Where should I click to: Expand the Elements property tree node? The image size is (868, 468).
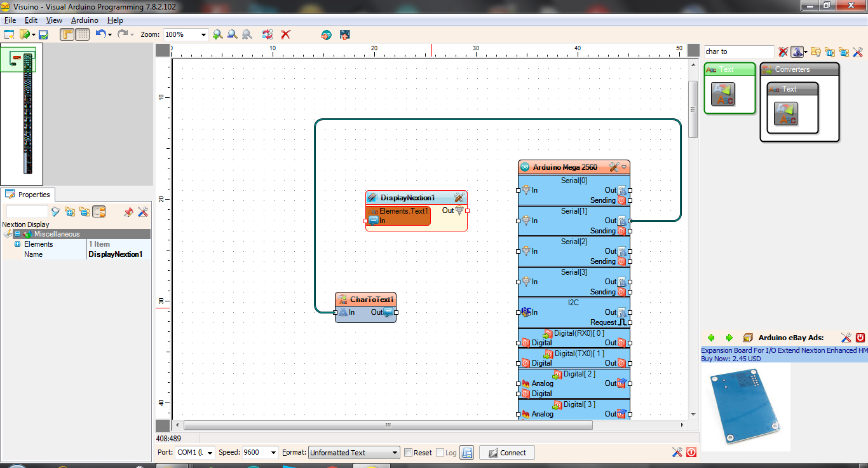click(x=18, y=244)
